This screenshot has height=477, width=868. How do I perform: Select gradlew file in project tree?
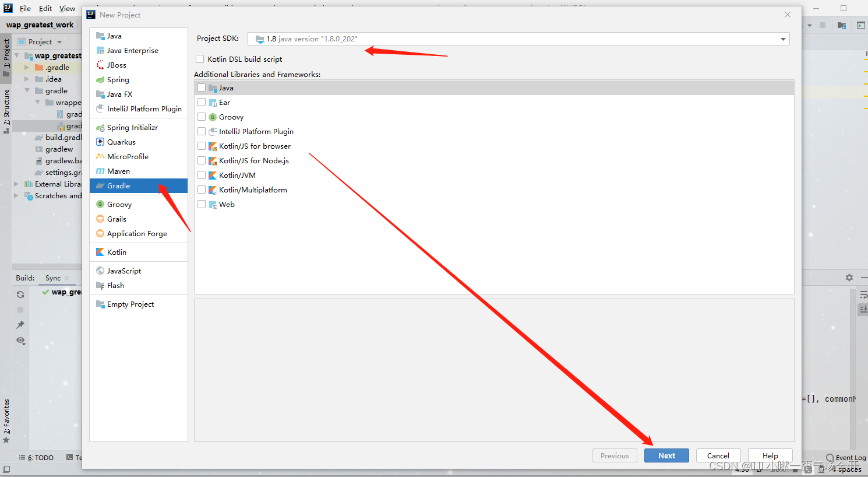(x=59, y=149)
